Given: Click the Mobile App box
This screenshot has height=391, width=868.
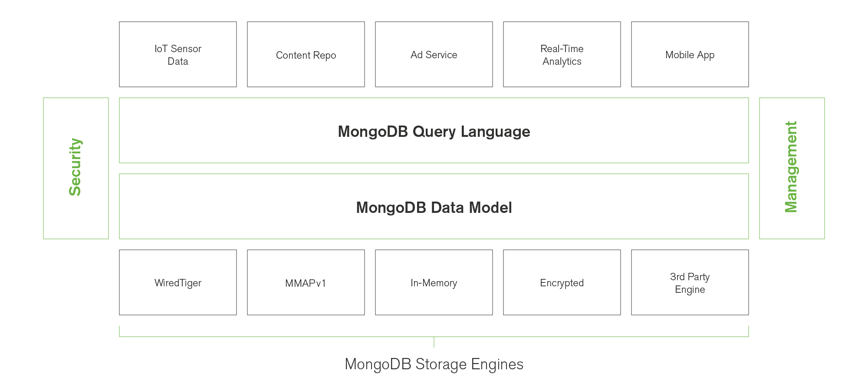Looking at the screenshot, I should pyautogui.click(x=690, y=55).
